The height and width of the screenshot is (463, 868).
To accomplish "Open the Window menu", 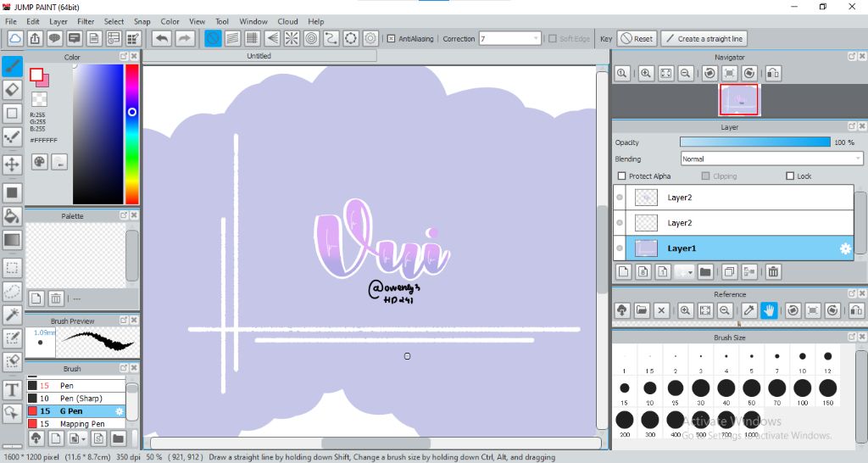I will click(253, 21).
